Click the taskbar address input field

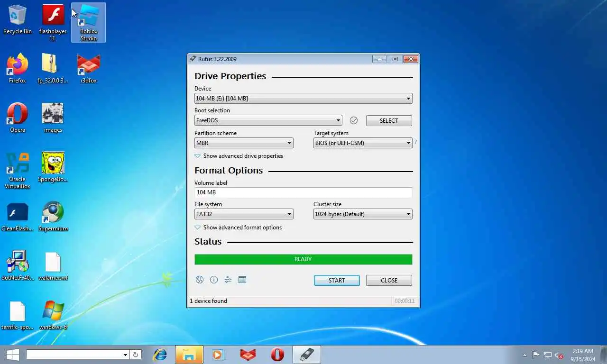[x=74, y=355]
